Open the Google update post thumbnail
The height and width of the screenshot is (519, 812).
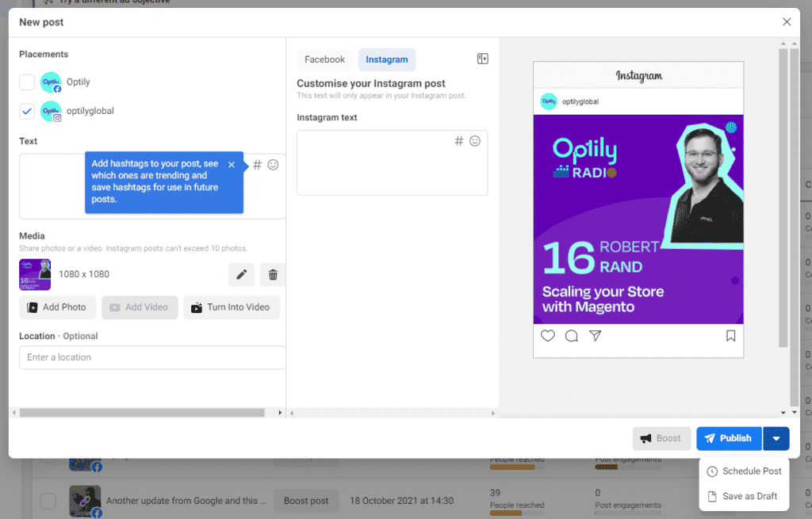click(x=85, y=501)
